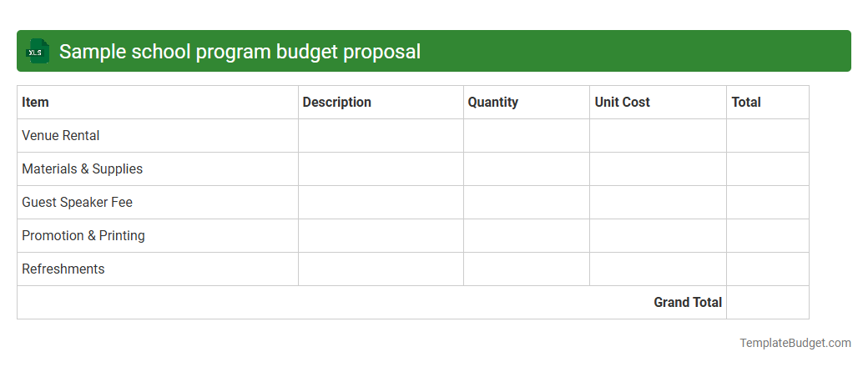
Task: Click the Unit Cost cell for Venue Rental
Action: pos(659,136)
